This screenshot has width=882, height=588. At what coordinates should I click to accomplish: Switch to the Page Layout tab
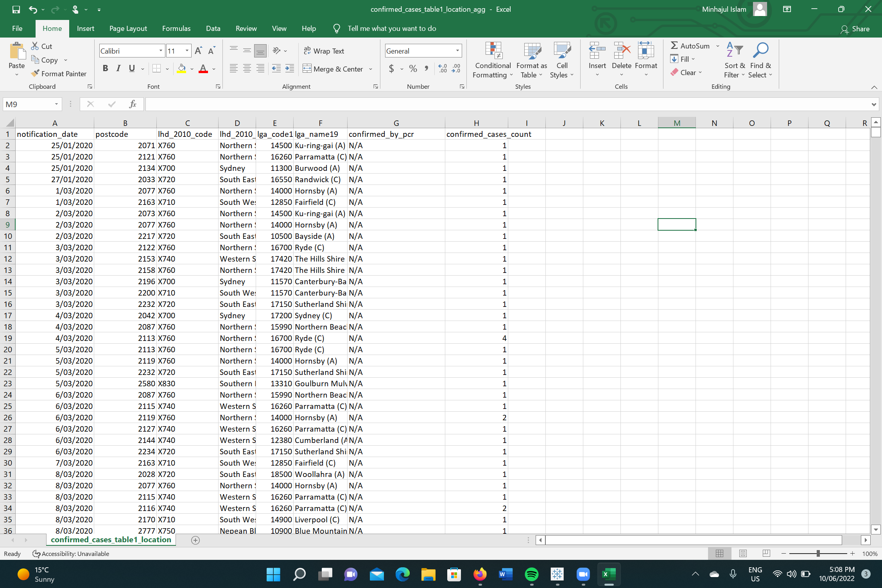click(128, 29)
